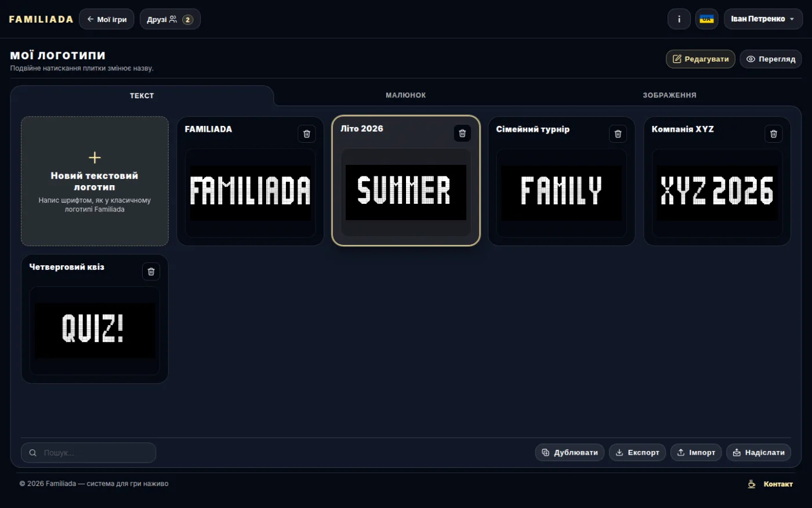Switch to the Текст tab
Screen dimensions: 812x508
click(x=142, y=96)
